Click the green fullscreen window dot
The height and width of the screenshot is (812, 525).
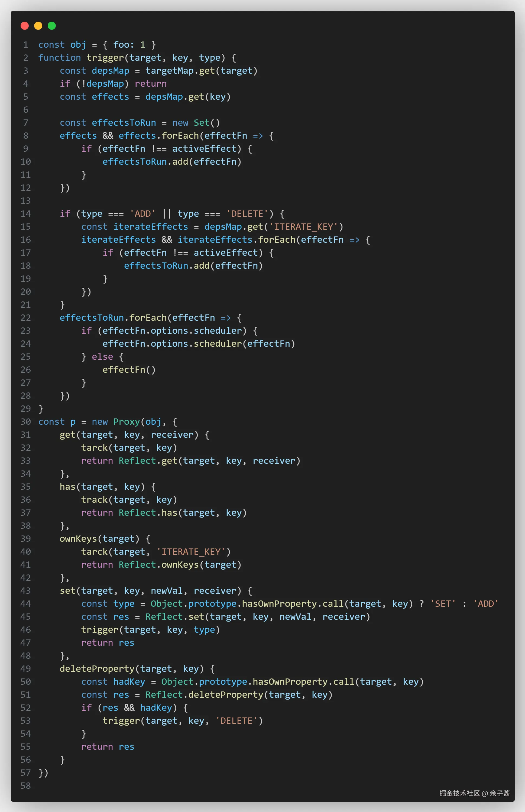[51, 25]
